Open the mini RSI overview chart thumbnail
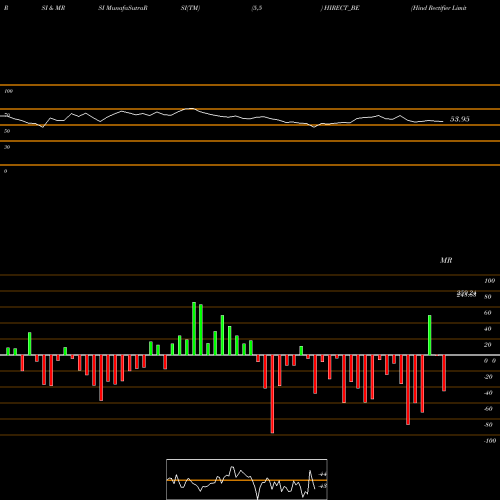The width and height of the screenshot is (500, 500). point(247,479)
